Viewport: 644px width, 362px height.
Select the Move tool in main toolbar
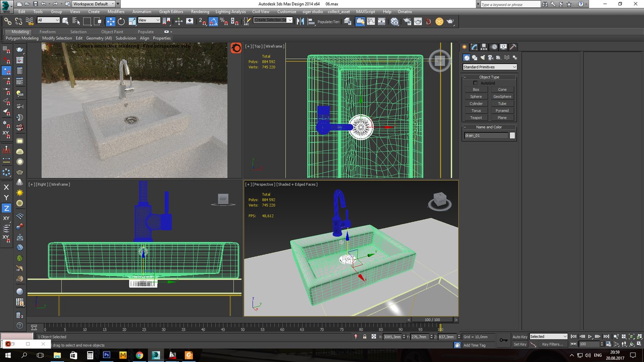click(x=111, y=21)
